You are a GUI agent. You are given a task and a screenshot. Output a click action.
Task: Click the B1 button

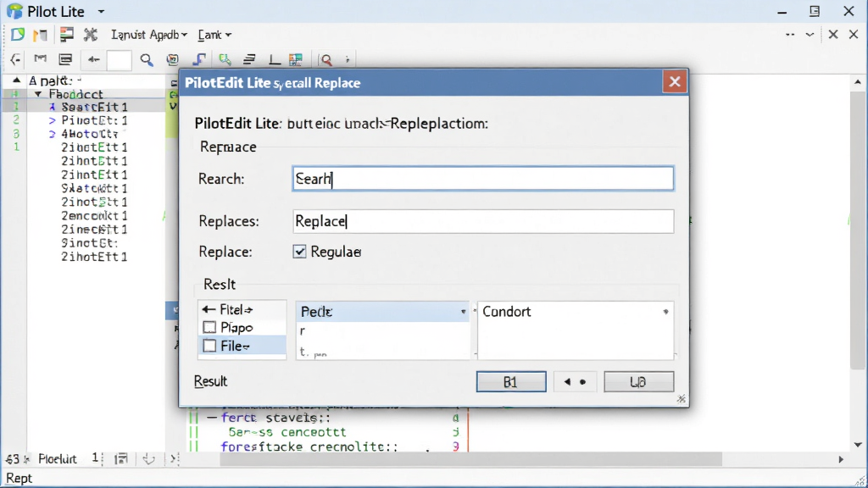(511, 382)
